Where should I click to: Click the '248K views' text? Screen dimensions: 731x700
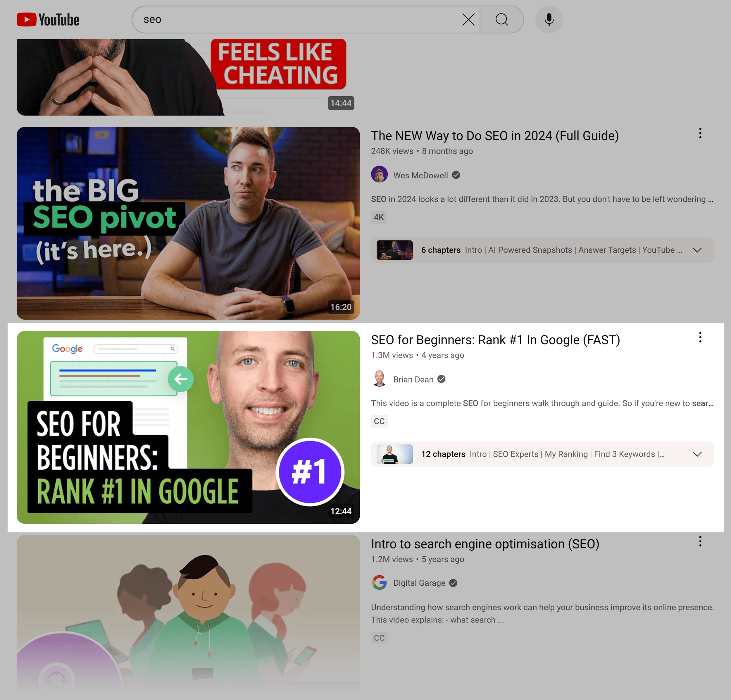pos(392,151)
